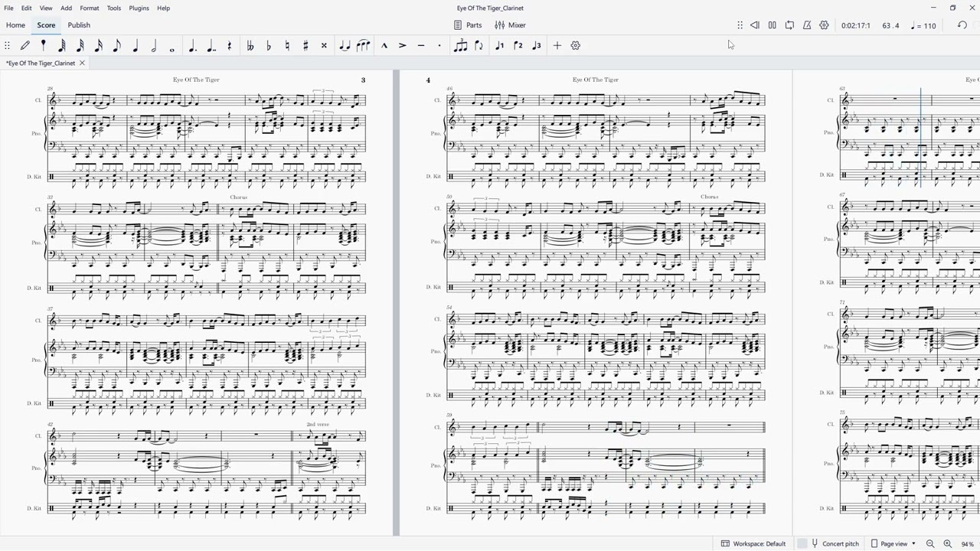Undo the last action
Screen dimensions: 980x551
coord(962,25)
